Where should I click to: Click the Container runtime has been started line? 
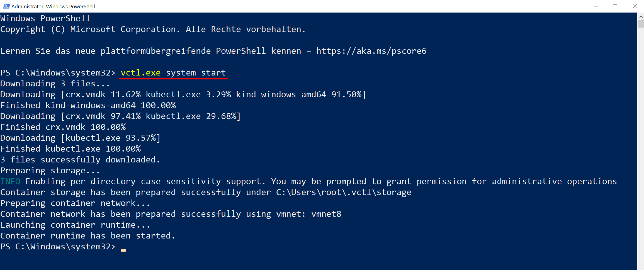[x=87, y=235]
